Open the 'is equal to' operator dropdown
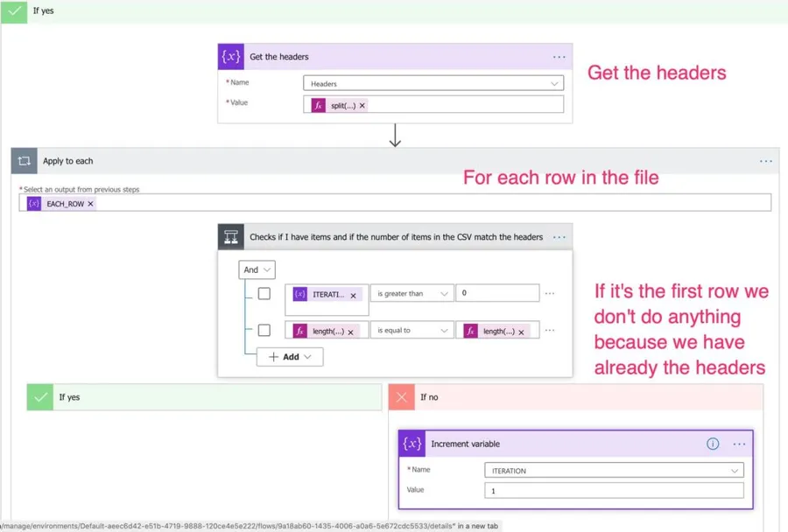 [x=412, y=331]
